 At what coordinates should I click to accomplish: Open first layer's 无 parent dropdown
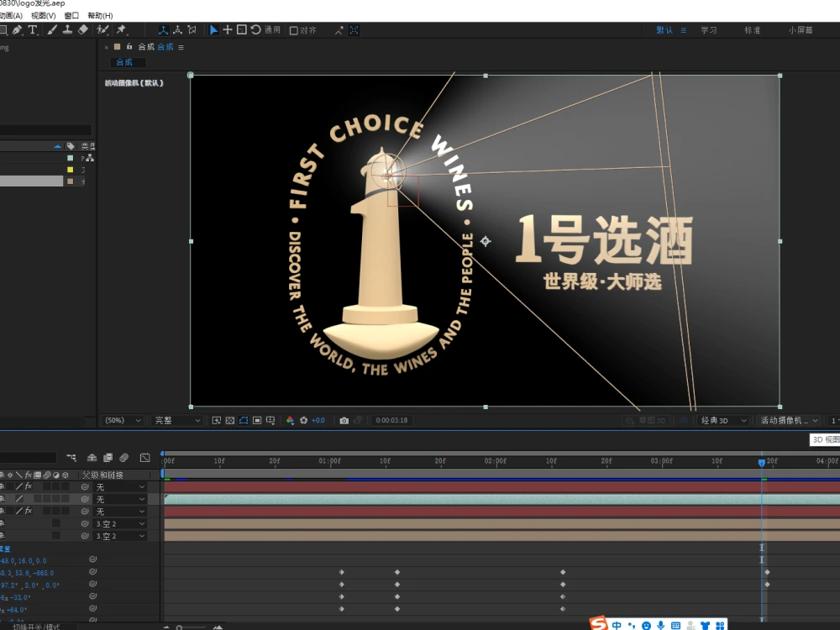point(120,487)
